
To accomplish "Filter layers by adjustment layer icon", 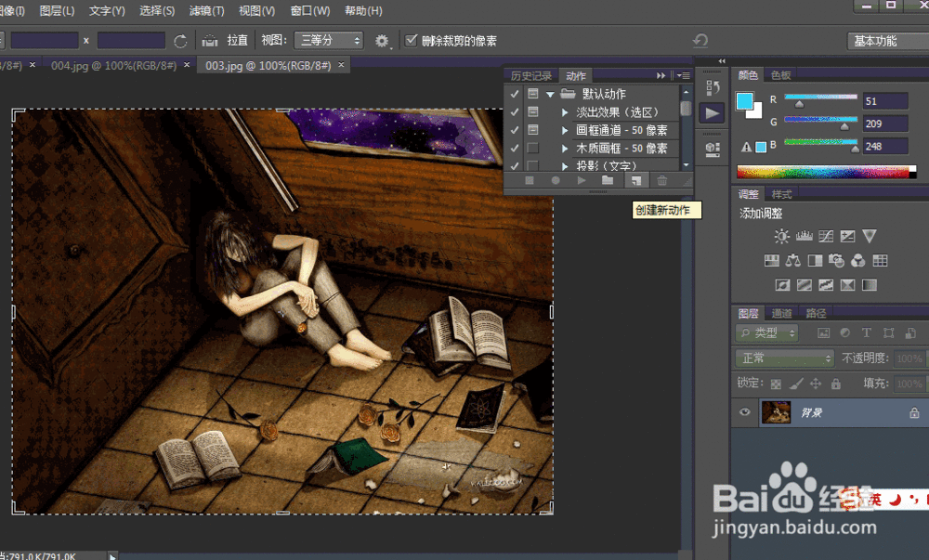I will pos(844,332).
